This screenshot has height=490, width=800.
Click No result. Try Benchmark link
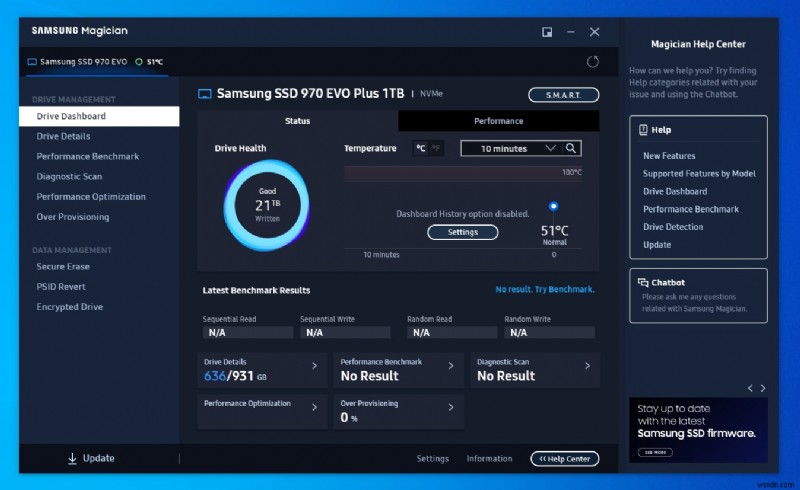coord(545,289)
